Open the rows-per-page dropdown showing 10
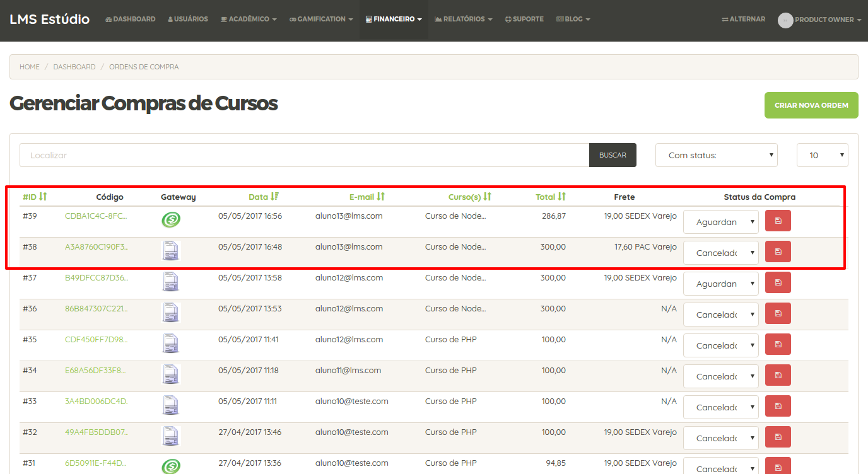This screenshot has height=474, width=868. coord(822,155)
